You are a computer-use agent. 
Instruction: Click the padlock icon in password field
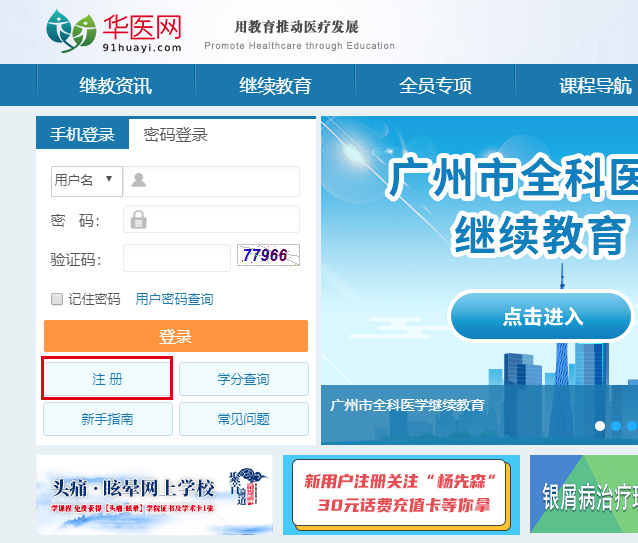point(138,219)
